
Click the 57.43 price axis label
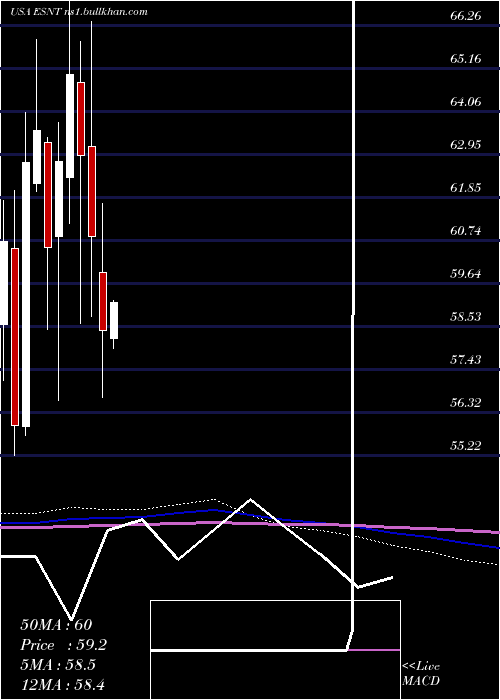point(467,360)
